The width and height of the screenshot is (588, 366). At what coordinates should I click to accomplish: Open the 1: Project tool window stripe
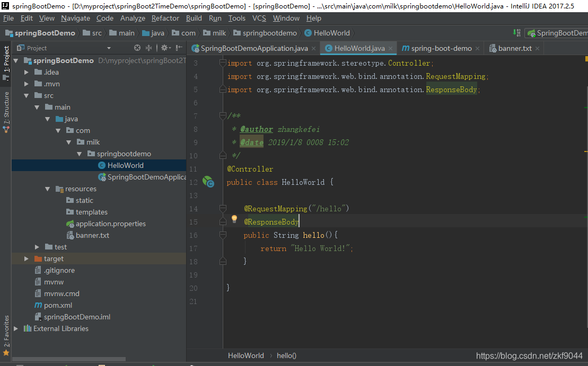pyautogui.click(x=6, y=63)
